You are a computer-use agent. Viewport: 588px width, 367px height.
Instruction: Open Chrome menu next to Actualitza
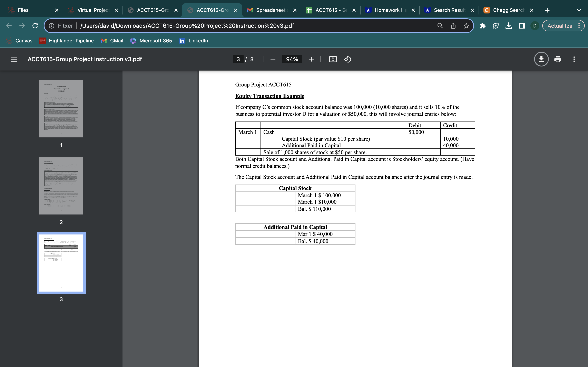point(579,26)
